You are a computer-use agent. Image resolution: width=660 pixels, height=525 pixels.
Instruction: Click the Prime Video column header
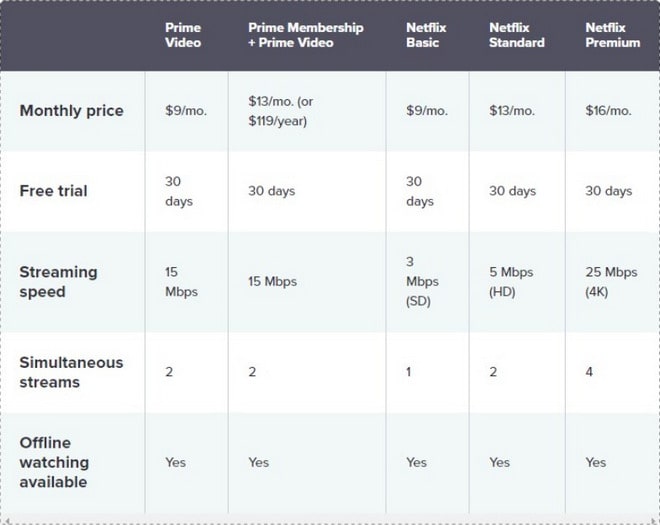tap(183, 35)
